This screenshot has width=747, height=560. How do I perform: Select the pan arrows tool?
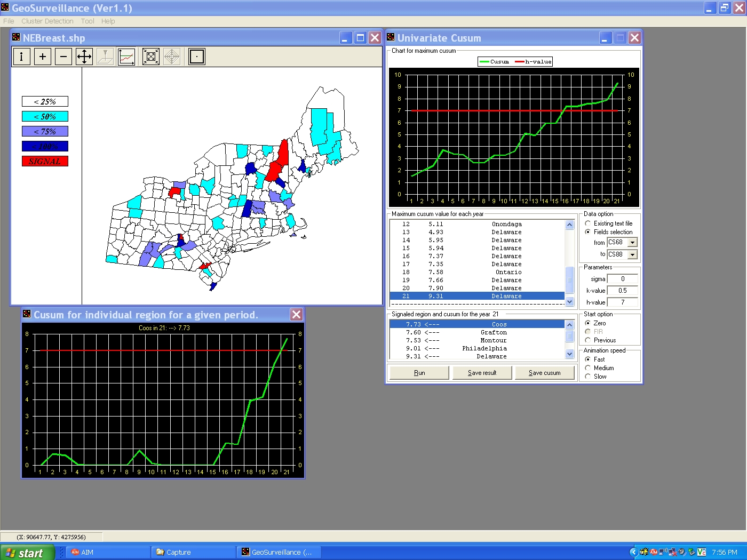[84, 57]
